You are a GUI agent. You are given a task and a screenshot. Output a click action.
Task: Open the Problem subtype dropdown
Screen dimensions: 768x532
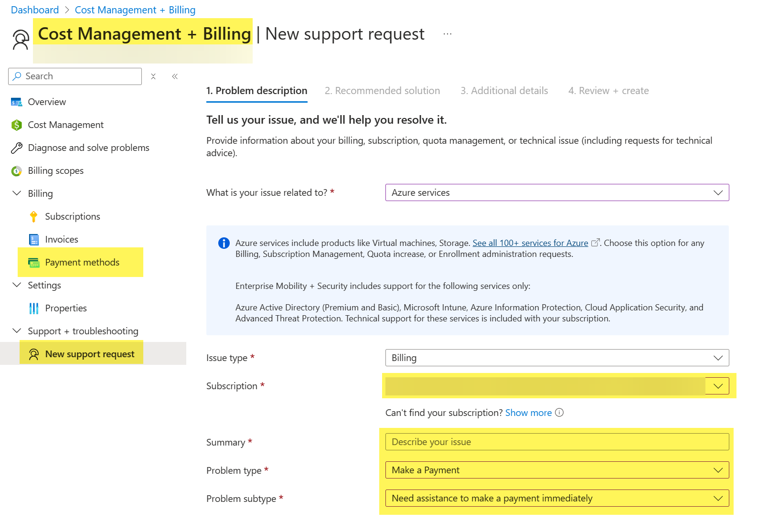pyautogui.click(x=557, y=498)
